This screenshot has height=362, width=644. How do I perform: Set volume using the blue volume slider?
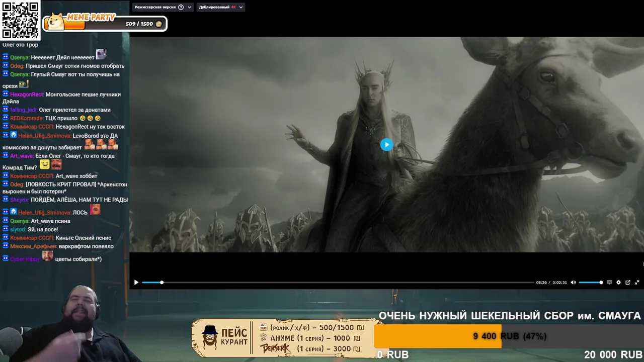(x=591, y=283)
